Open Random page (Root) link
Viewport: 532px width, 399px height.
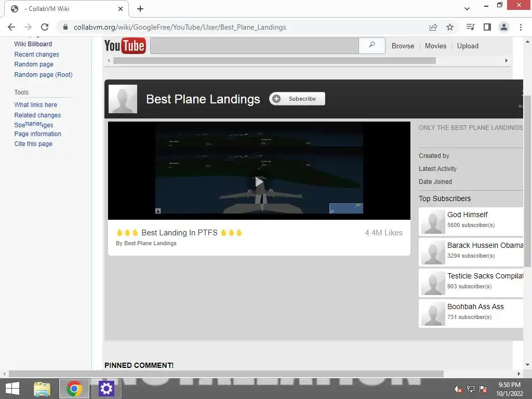[44, 75]
